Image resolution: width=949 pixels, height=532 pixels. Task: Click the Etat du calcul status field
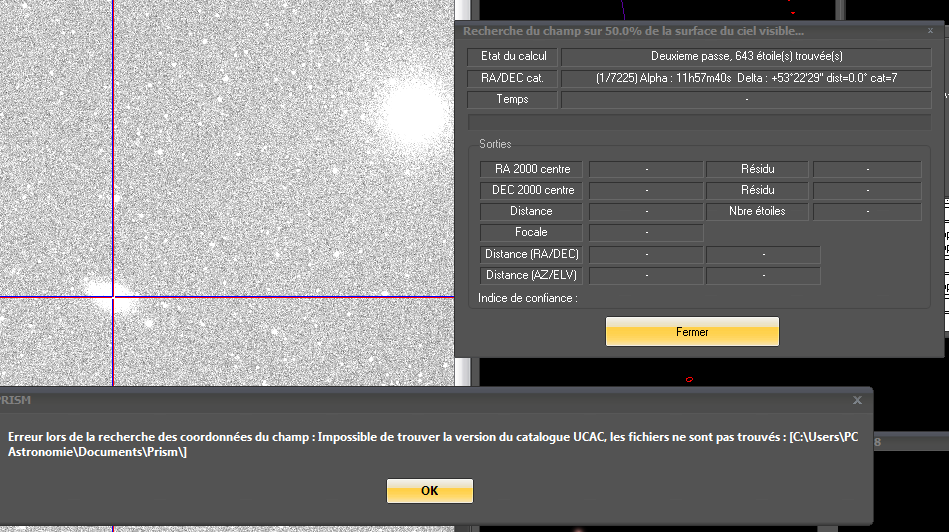click(x=748, y=57)
